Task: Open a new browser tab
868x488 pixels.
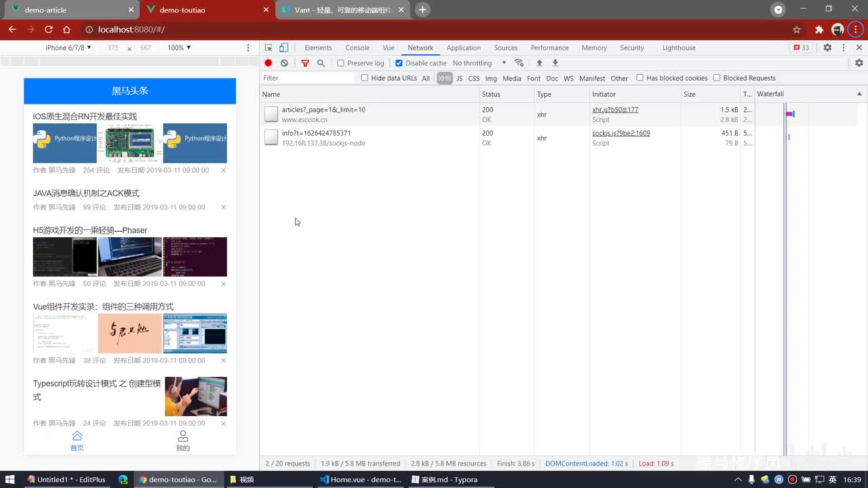Action: [422, 9]
